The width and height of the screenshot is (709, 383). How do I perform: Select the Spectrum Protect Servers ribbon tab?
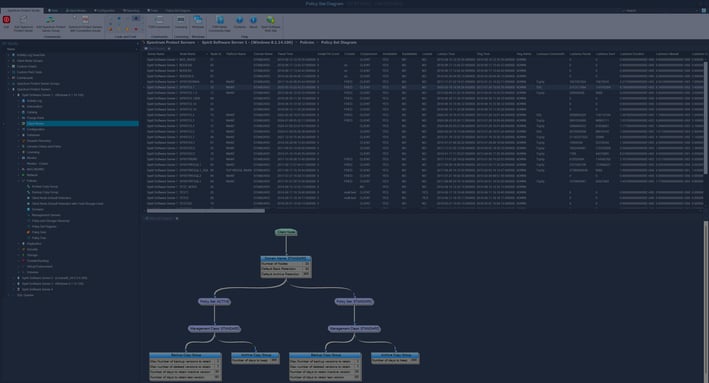pos(23,10)
